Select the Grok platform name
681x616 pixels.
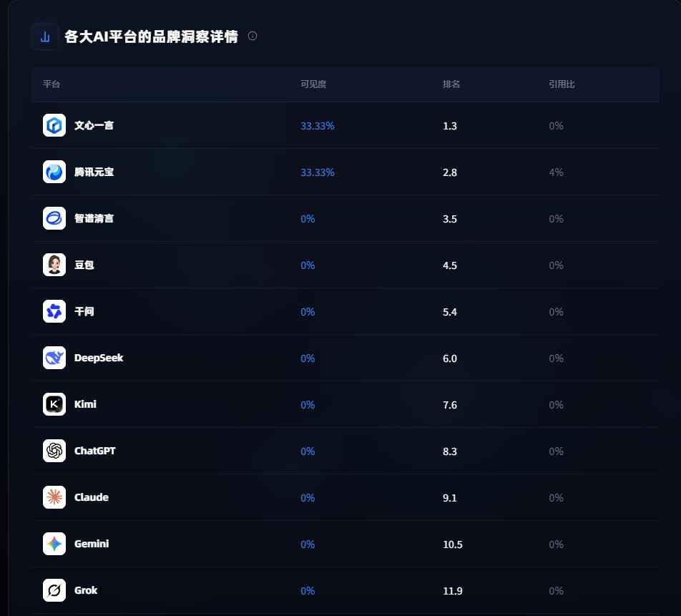click(86, 590)
